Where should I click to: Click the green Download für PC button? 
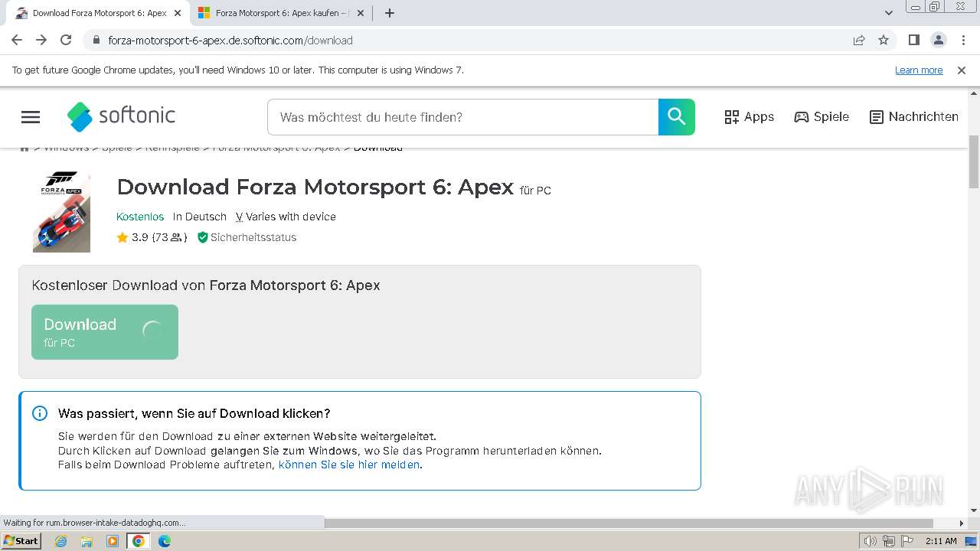[105, 332]
